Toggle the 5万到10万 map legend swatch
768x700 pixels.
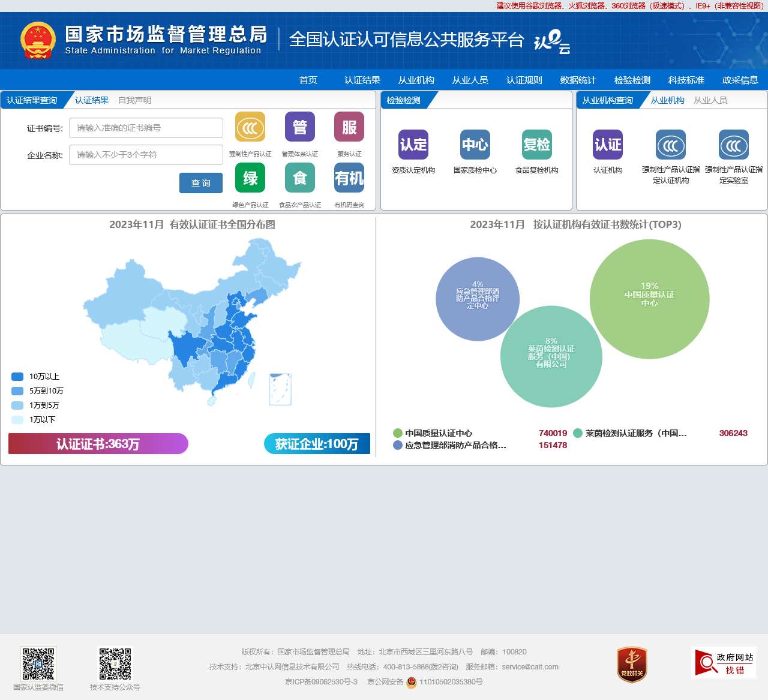pyautogui.click(x=17, y=391)
